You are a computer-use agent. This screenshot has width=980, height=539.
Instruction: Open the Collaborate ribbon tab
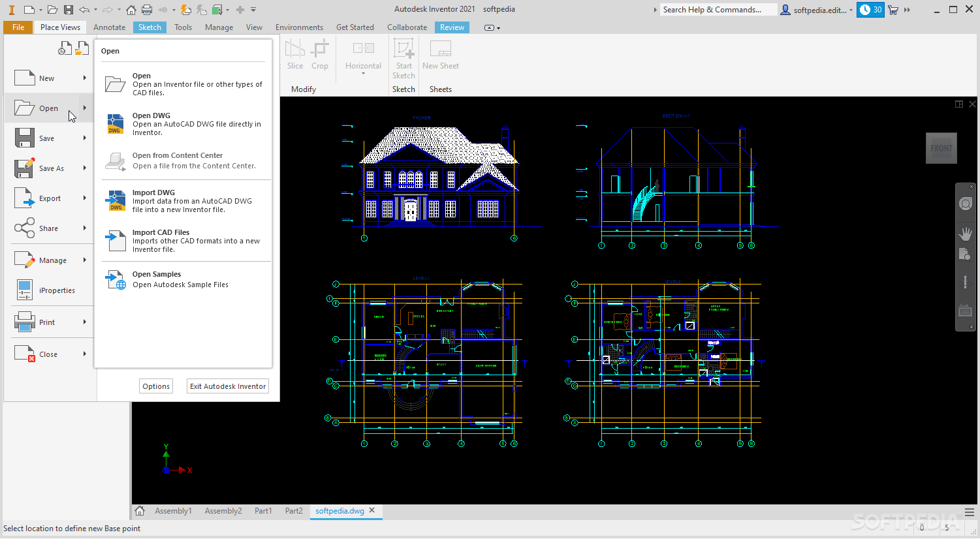[407, 27]
